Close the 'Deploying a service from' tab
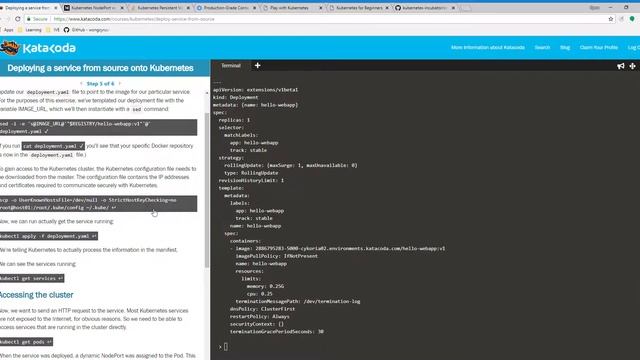 (56, 8)
